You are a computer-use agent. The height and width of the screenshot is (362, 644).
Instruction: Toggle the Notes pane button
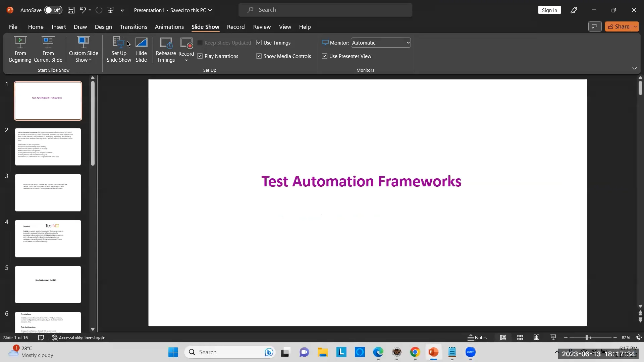pyautogui.click(x=477, y=338)
